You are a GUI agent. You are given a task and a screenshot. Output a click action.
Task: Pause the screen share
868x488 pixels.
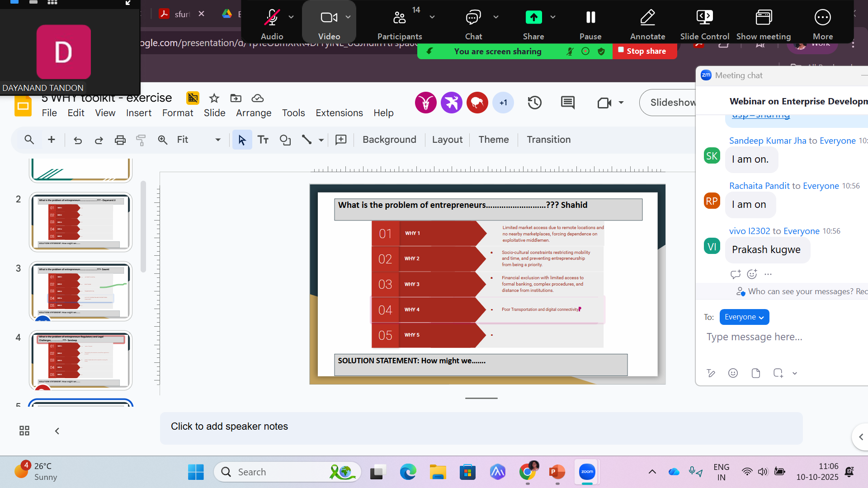click(x=590, y=18)
